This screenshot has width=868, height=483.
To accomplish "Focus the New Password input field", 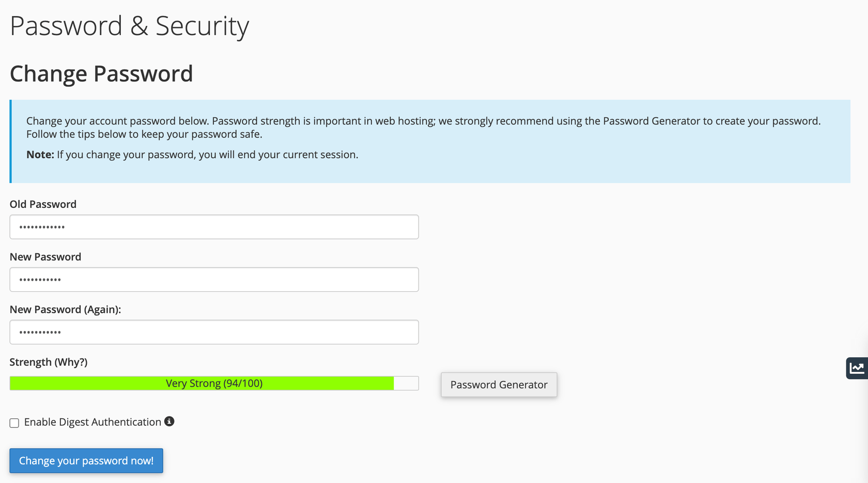I will (x=214, y=280).
